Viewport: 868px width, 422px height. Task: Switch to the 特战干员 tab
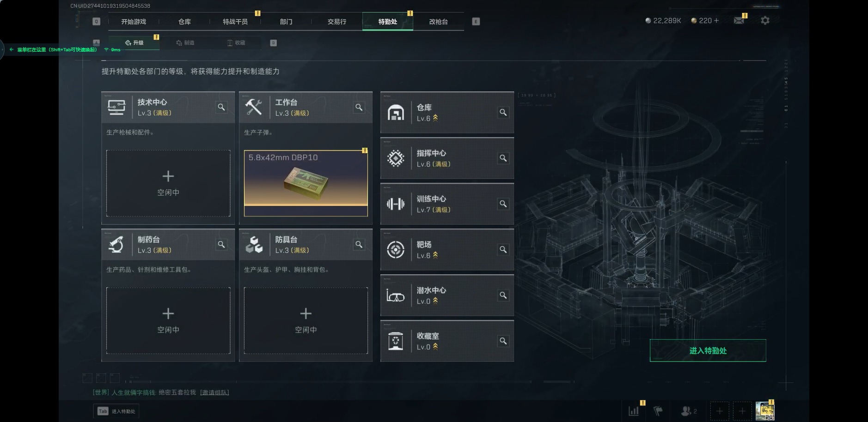tap(235, 22)
